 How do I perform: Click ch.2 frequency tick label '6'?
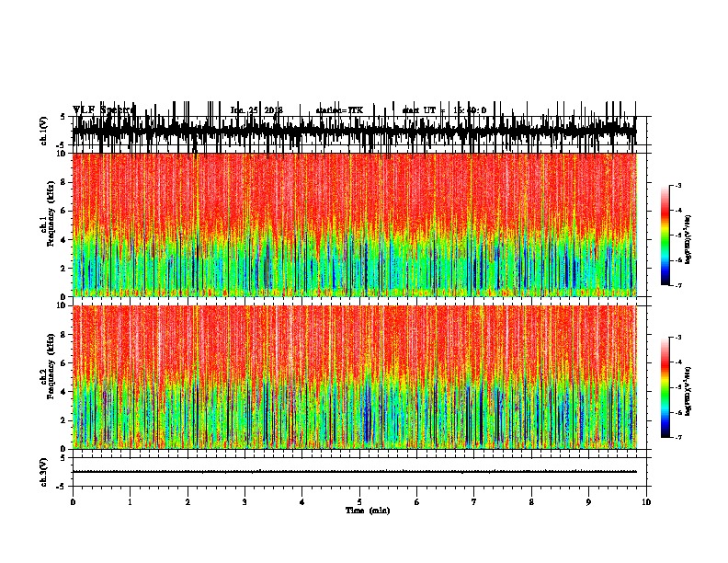(64, 363)
